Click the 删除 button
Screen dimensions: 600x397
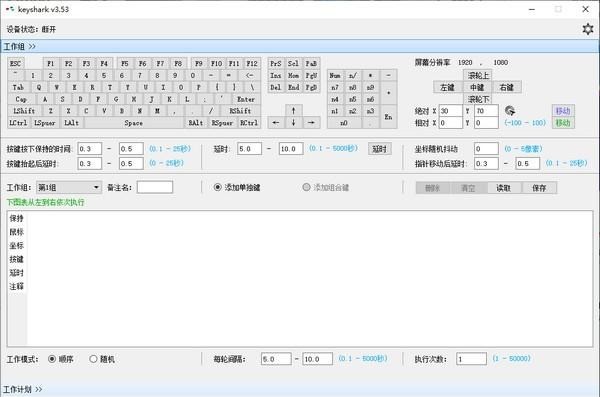(432, 188)
